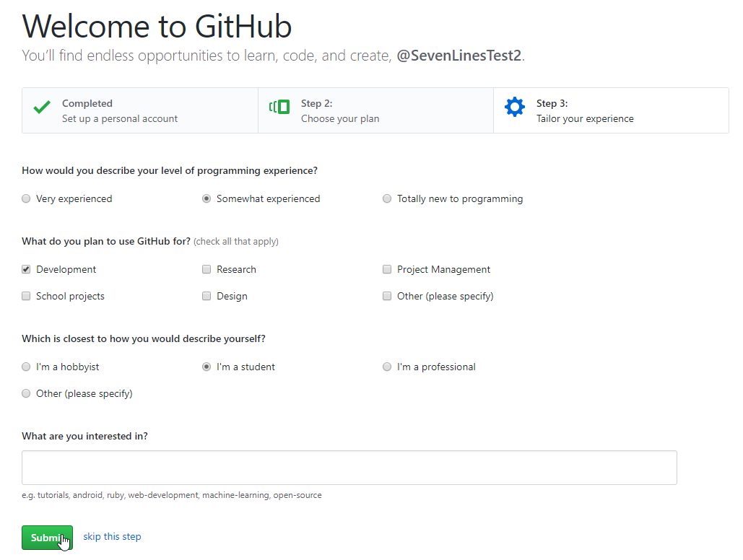The image size is (743, 560).
Task: Click the blue gear Step 3 icon
Action: tap(515, 108)
